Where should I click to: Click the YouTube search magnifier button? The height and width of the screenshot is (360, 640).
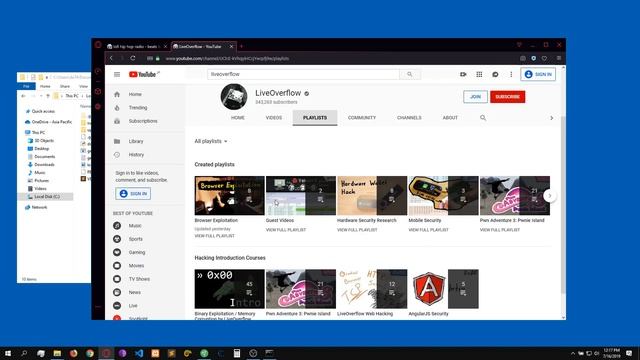(410, 74)
